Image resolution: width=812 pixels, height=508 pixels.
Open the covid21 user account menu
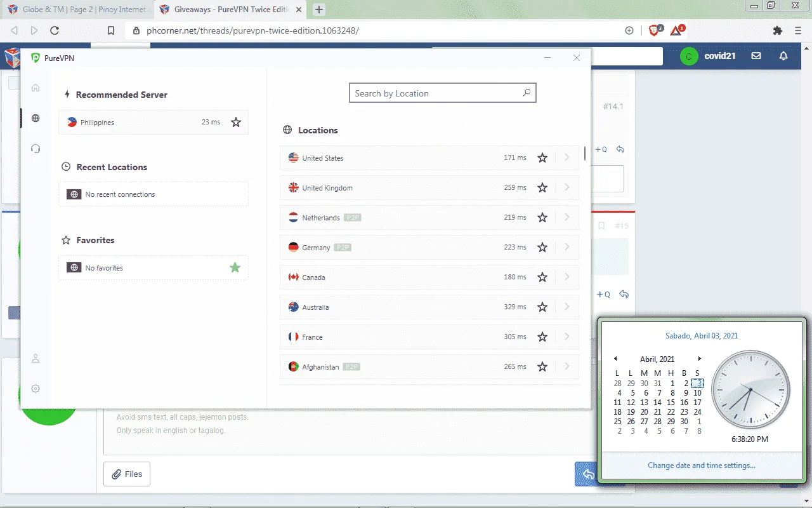(708, 56)
